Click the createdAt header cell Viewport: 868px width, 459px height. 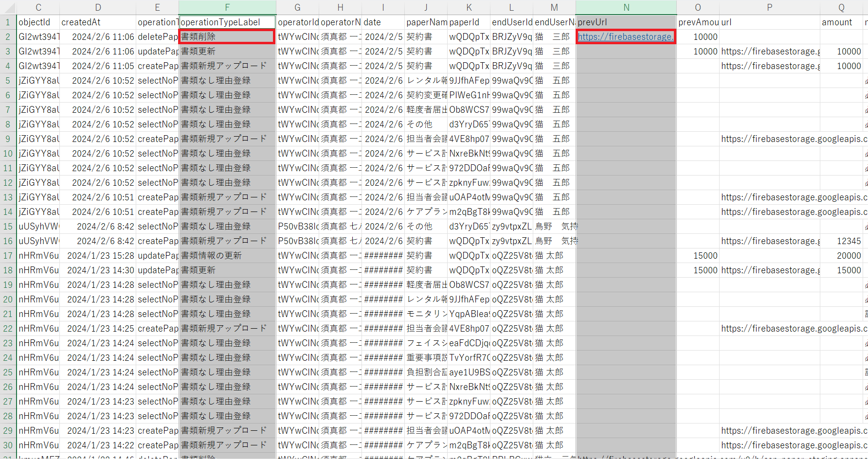pos(98,22)
